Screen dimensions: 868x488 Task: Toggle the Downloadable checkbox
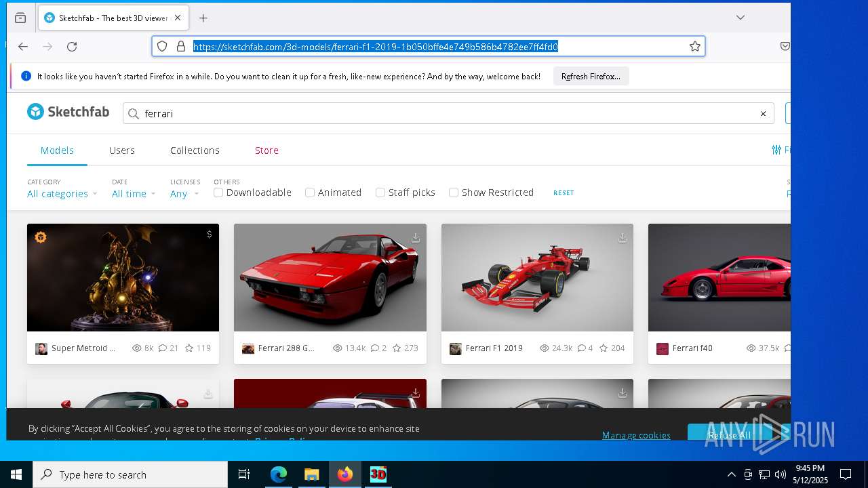click(x=218, y=192)
